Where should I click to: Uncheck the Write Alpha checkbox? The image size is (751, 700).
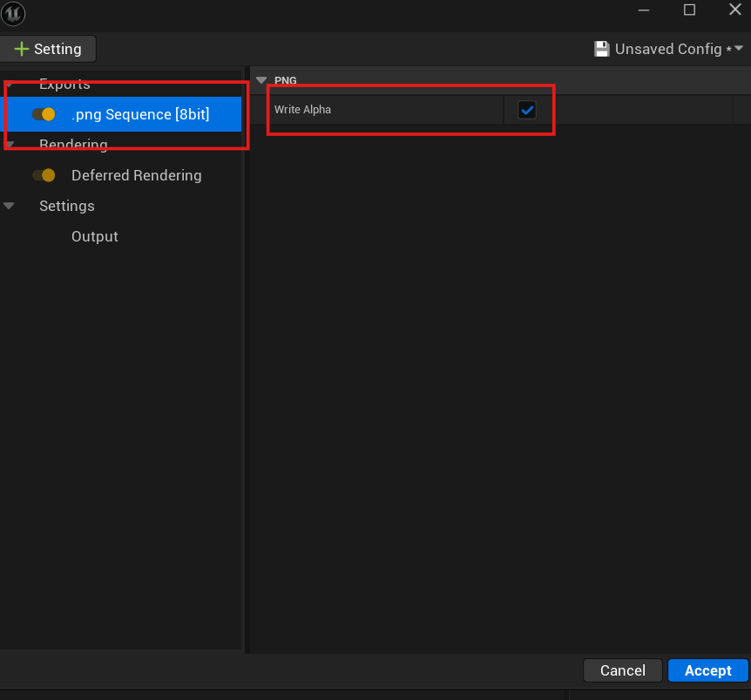click(x=526, y=110)
